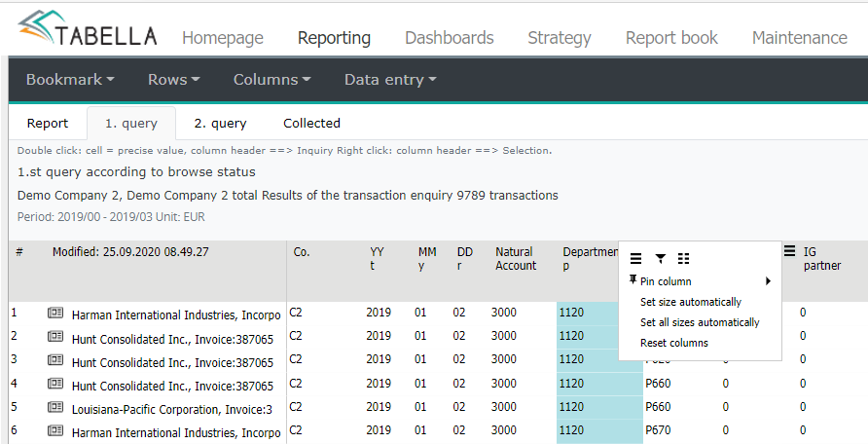
Task: Click the Department column header
Action: click(590, 259)
